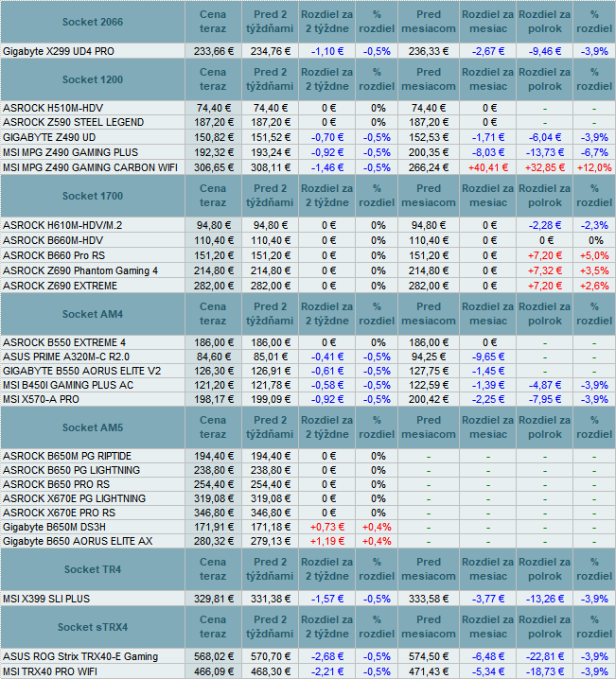
Task: Click the 279,13 € two-weeks-ago price
Action: (x=271, y=541)
